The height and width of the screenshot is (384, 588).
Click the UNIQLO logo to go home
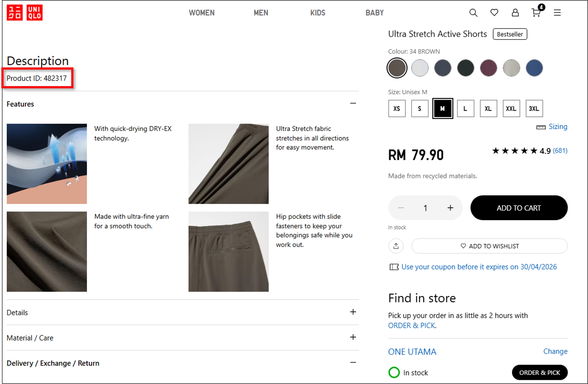24,13
